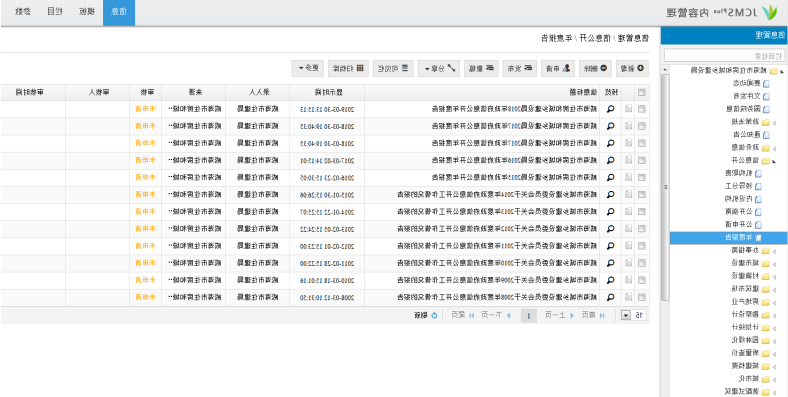This screenshot has height=397, width=788.
Task: Click page number 1 in pagination
Action: (x=529, y=316)
